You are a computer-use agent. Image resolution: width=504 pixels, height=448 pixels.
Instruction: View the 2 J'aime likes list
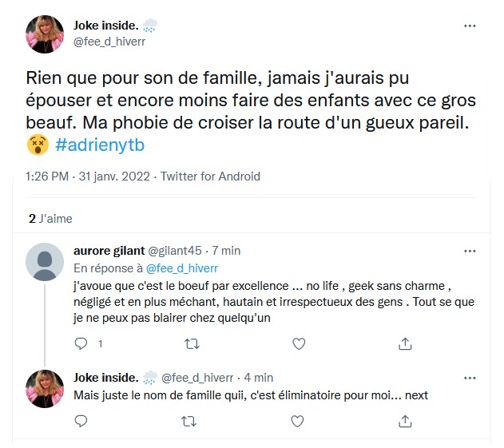[x=49, y=217]
